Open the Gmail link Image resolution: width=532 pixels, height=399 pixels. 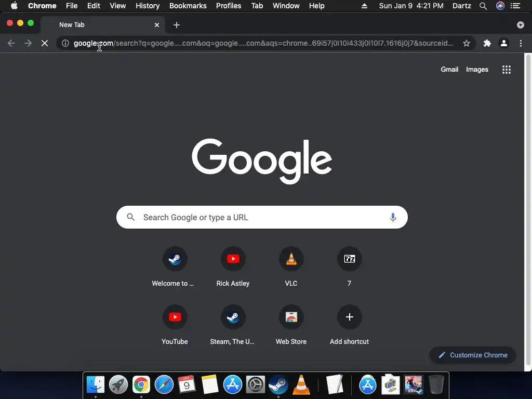click(x=449, y=69)
